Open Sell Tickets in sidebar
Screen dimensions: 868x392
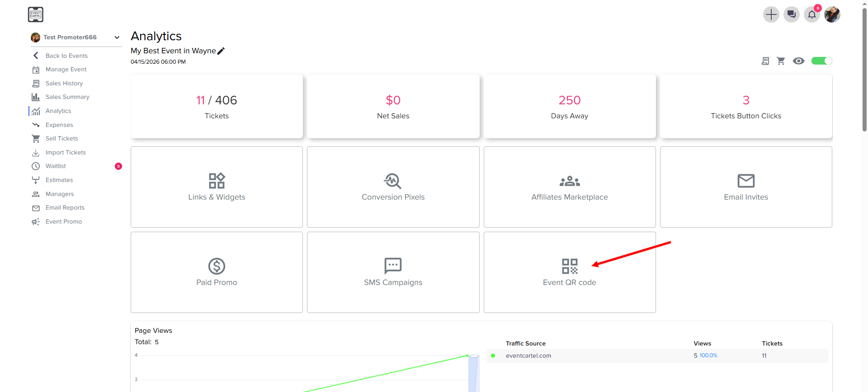(61, 139)
